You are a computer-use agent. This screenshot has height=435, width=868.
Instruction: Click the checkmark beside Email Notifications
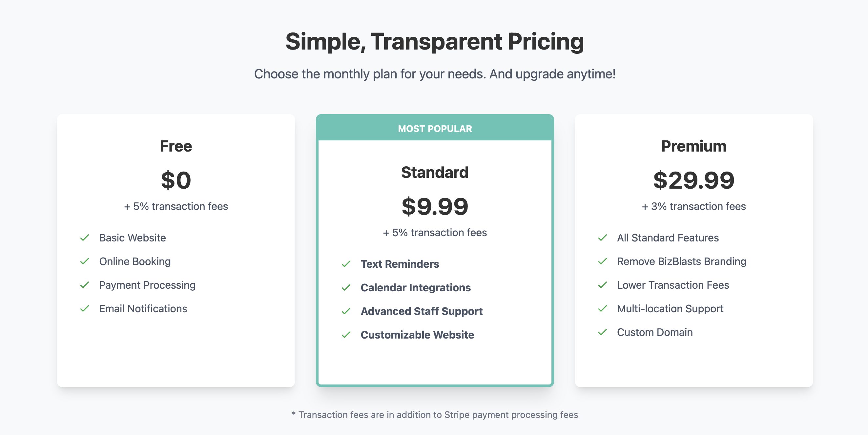[x=85, y=309]
